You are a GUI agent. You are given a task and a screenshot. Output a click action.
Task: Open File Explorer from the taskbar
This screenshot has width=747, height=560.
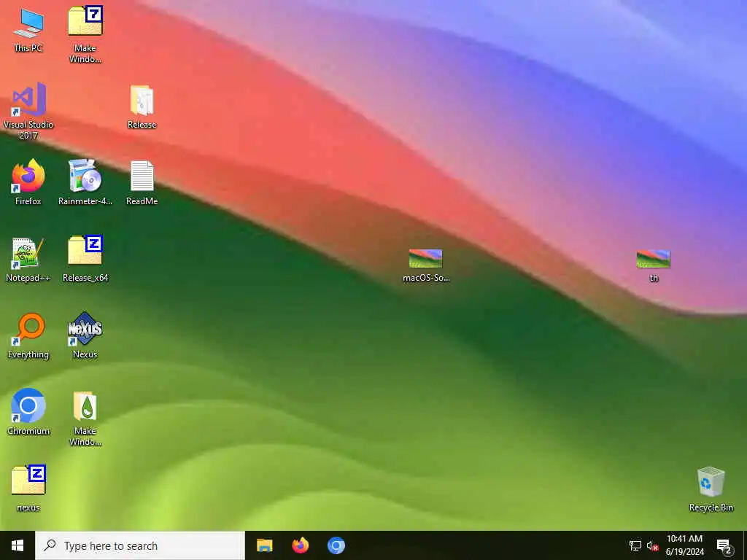click(x=264, y=545)
